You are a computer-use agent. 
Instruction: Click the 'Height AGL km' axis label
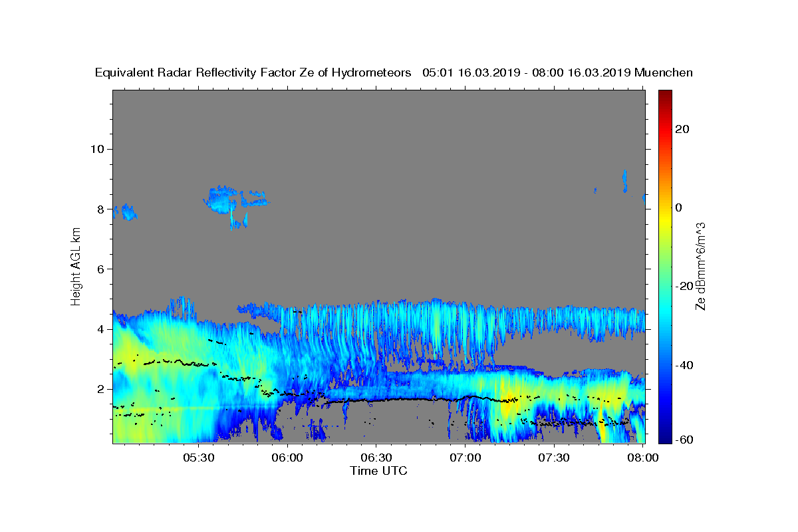point(76,266)
